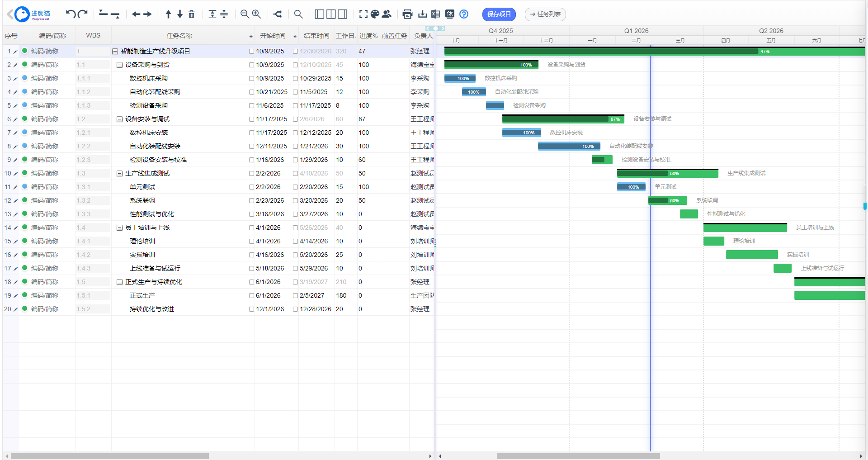Click the edit pencil for row 5

(15, 106)
